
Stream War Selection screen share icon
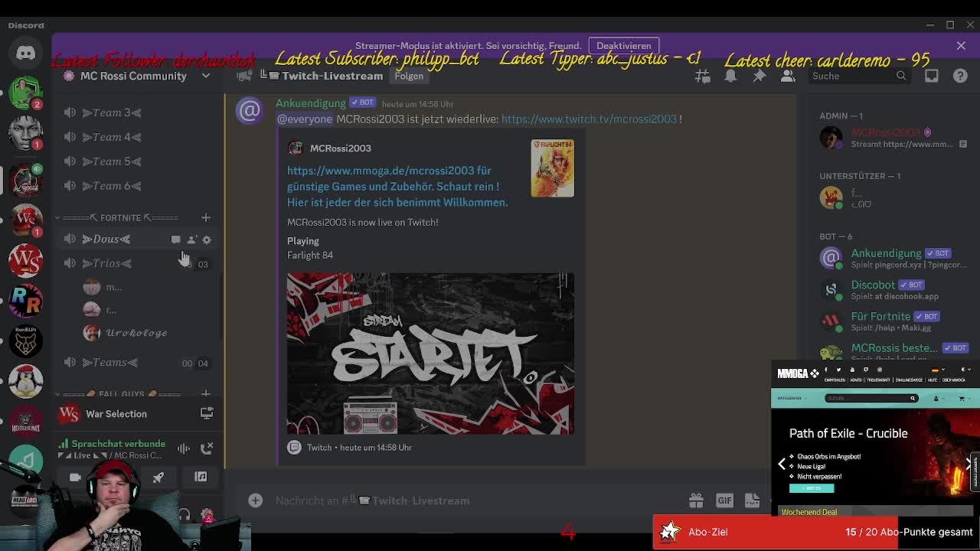207,413
